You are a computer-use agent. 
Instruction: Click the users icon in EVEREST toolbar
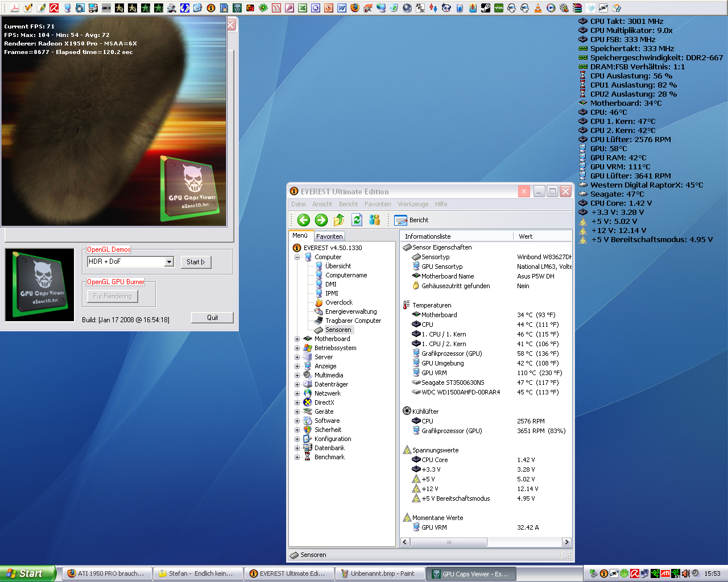[374, 220]
